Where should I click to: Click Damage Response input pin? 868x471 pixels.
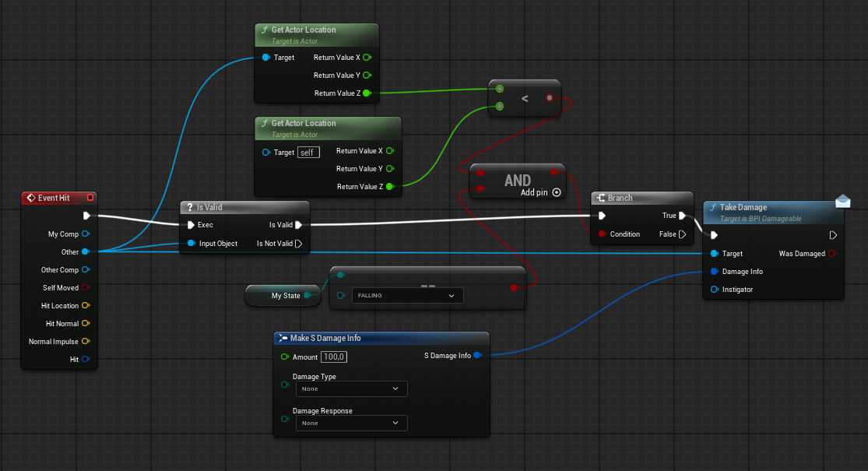(x=285, y=419)
